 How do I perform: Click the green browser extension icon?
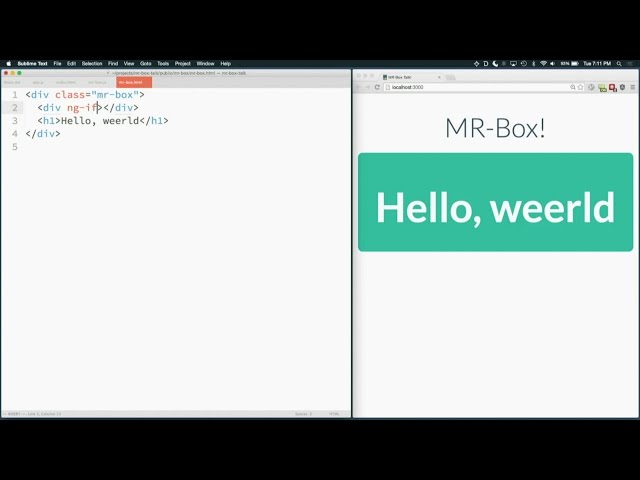602,88
